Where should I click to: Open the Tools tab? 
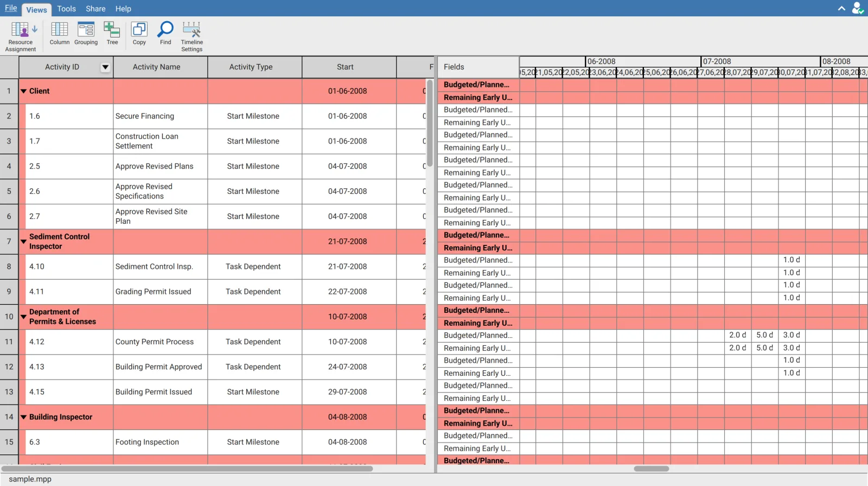66,9
